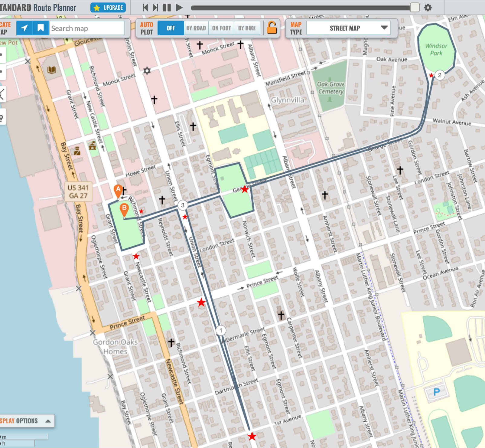This screenshot has width=485, height=448.
Task: Click waypoint 2 near Windsor Park
Action: click(x=440, y=75)
